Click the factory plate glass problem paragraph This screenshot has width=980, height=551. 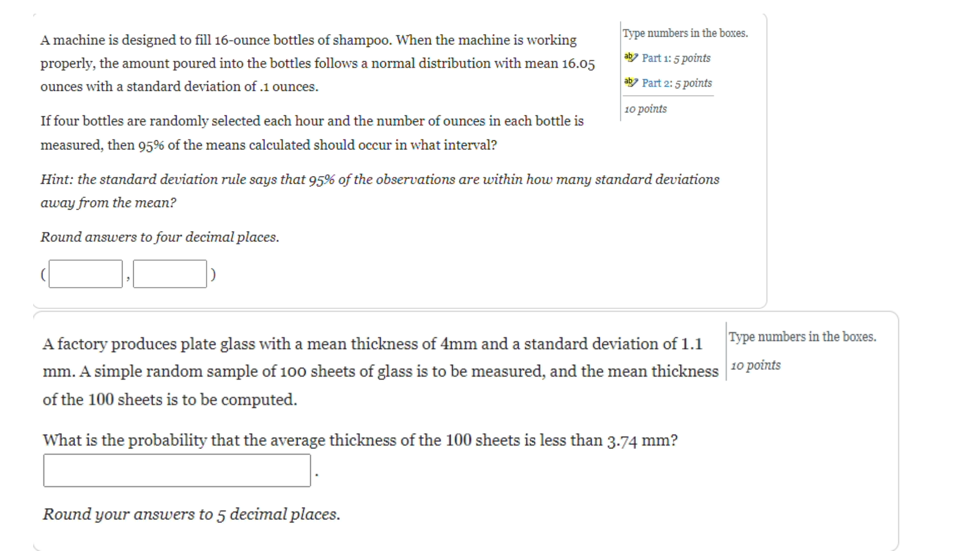click(x=380, y=371)
